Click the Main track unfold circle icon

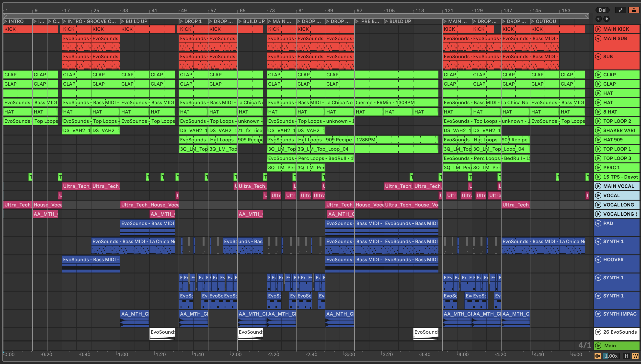pyautogui.click(x=598, y=345)
